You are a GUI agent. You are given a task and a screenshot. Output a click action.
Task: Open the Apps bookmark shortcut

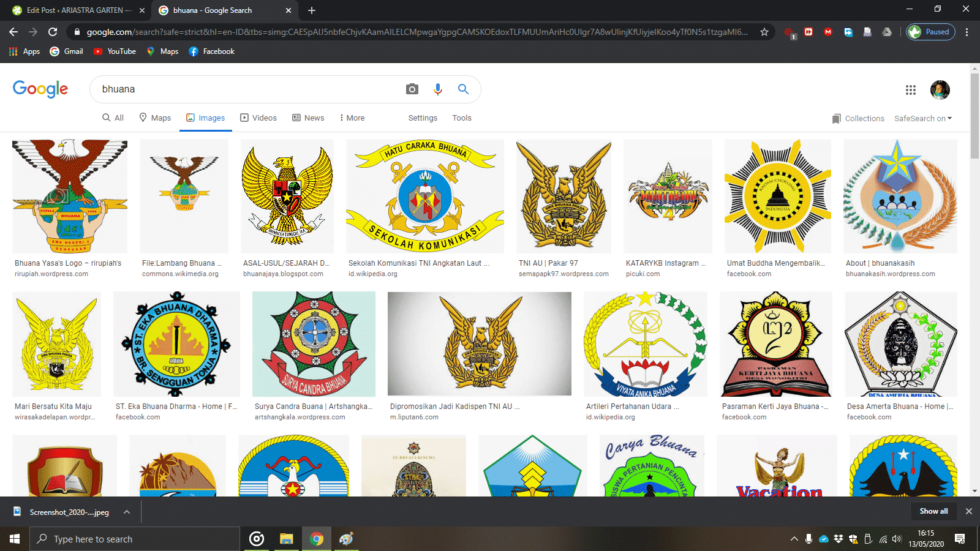[x=24, y=51]
